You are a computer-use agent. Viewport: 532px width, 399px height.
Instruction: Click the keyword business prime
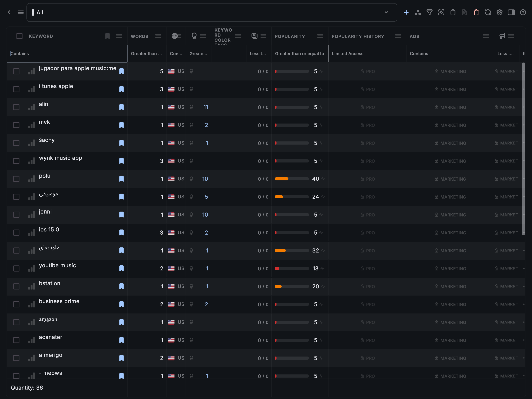point(59,301)
